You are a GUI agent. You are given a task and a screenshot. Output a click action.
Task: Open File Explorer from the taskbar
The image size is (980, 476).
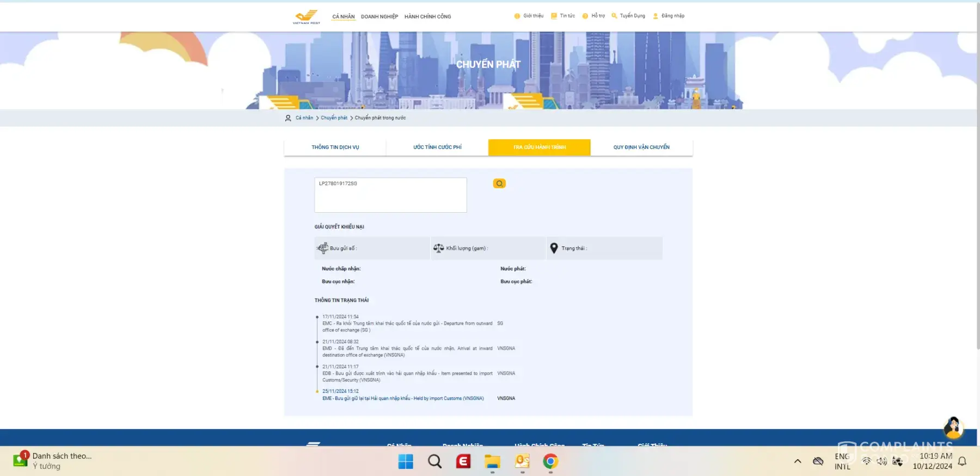[x=492, y=462]
